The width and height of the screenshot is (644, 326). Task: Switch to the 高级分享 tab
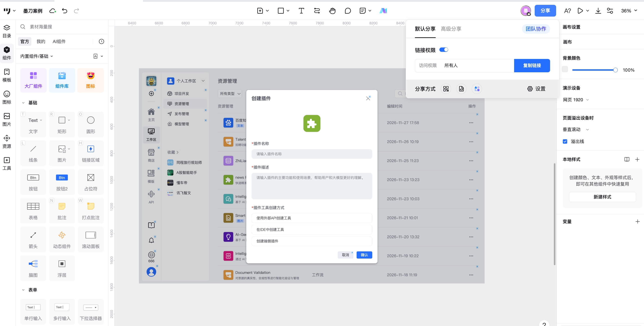click(x=451, y=29)
